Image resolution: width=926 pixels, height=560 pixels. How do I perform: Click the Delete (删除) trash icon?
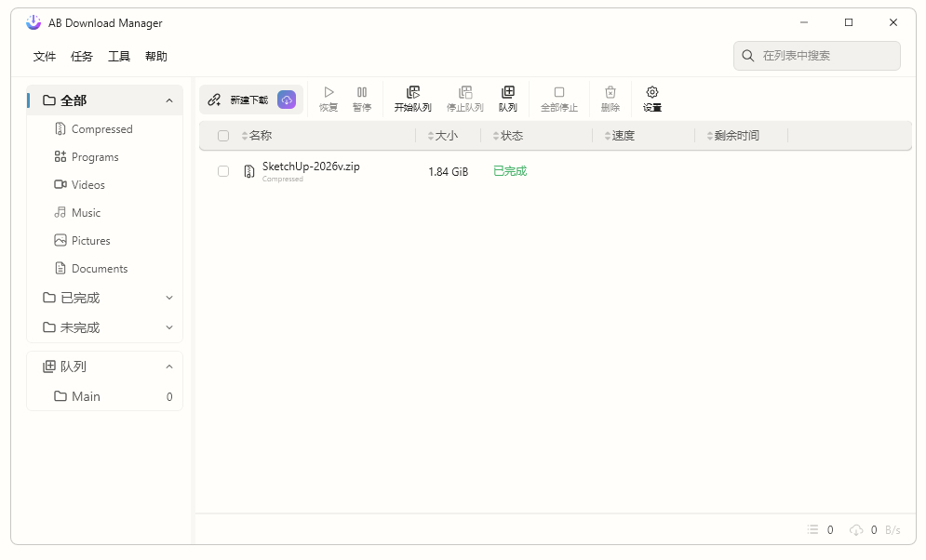611,93
